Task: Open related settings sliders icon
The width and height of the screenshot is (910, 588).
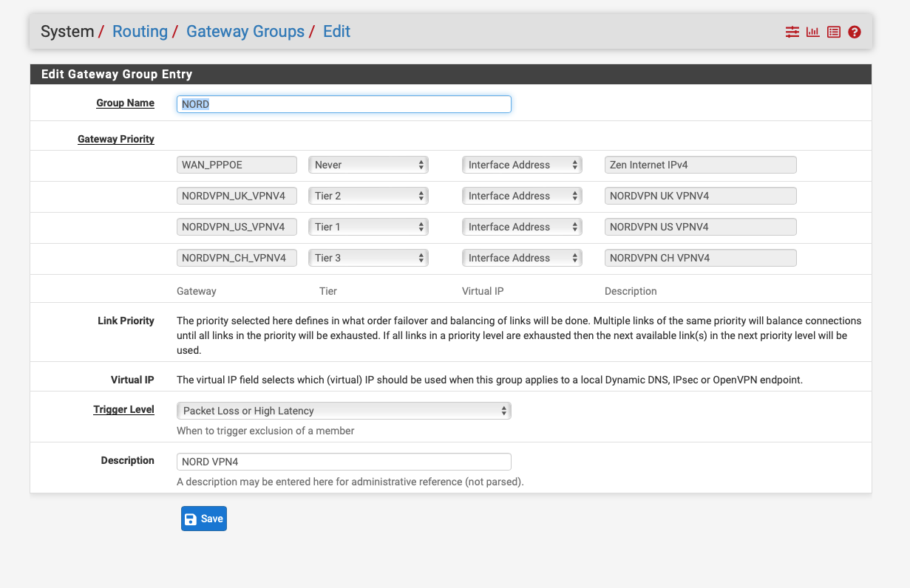Action: point(792,32)
